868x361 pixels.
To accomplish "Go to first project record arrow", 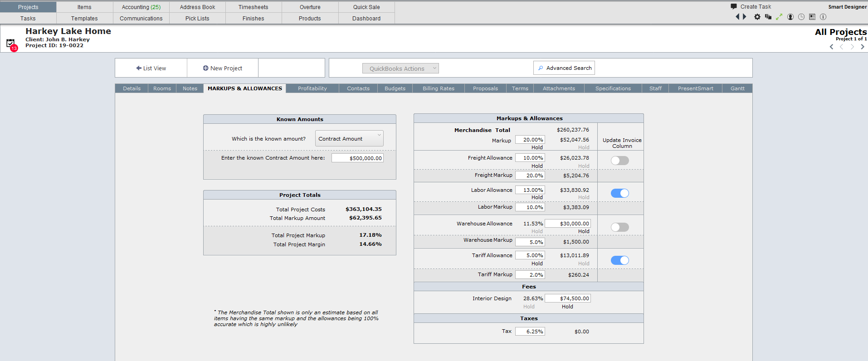I will [832, 47].
